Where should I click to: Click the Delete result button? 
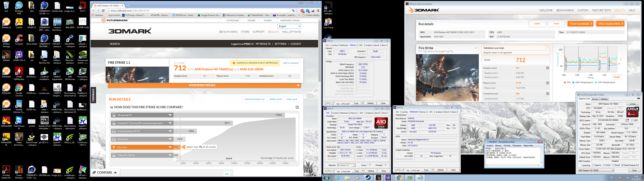(276, 99)
